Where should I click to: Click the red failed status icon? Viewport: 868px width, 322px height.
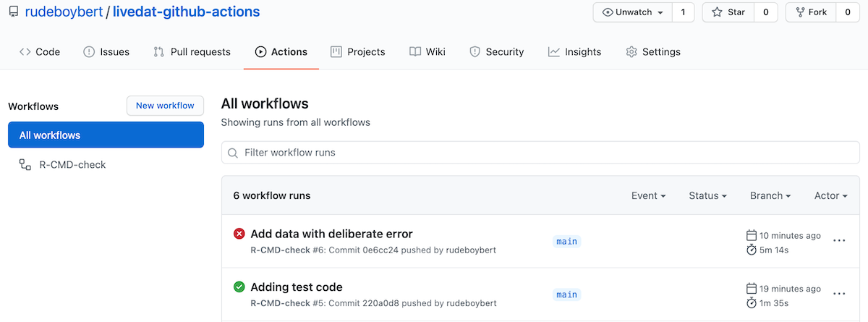click(x=239, y=234)
